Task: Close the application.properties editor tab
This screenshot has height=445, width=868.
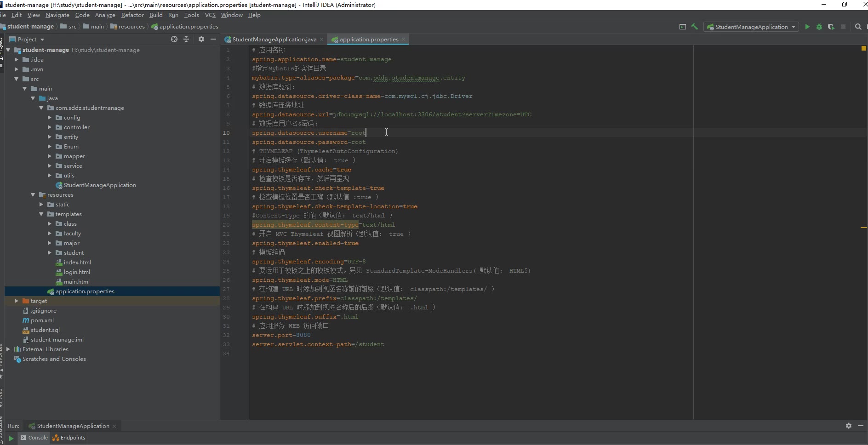Action: tap(403, 40)
